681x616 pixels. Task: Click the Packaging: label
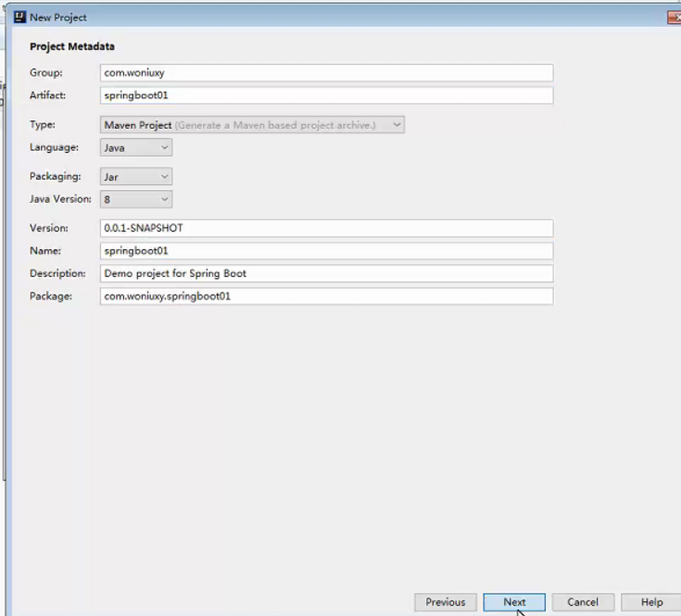coord(56,176)
